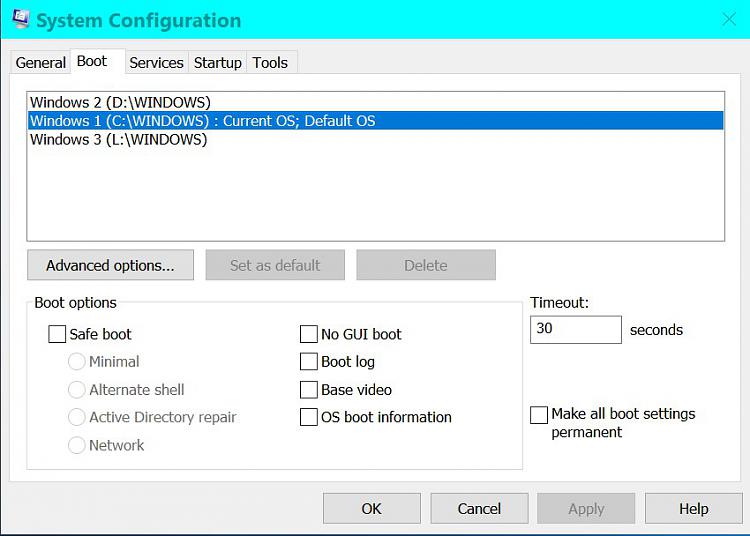The image size is (750, 536).
Task: Choose the Minimal radio option
Action: coord(77,361)
